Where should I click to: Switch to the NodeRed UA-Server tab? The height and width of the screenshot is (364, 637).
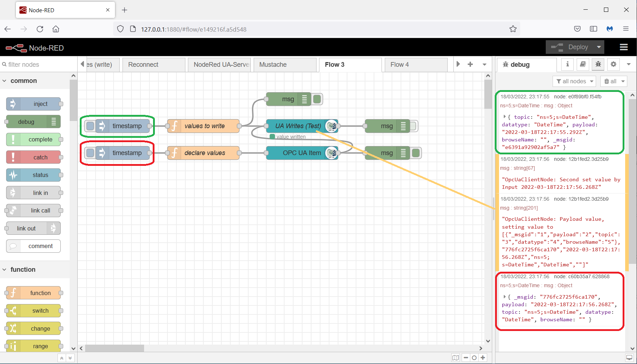(x=219, y=65)
